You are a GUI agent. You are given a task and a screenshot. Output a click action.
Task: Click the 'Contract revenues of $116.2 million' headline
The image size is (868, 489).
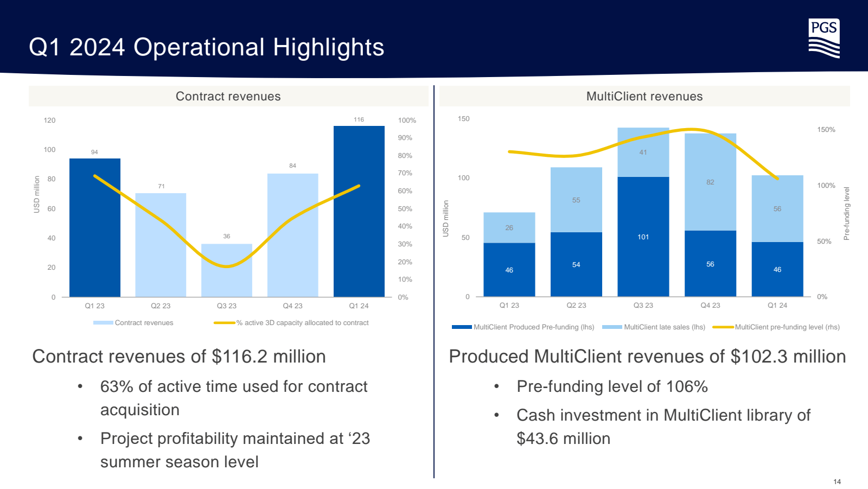179,357
